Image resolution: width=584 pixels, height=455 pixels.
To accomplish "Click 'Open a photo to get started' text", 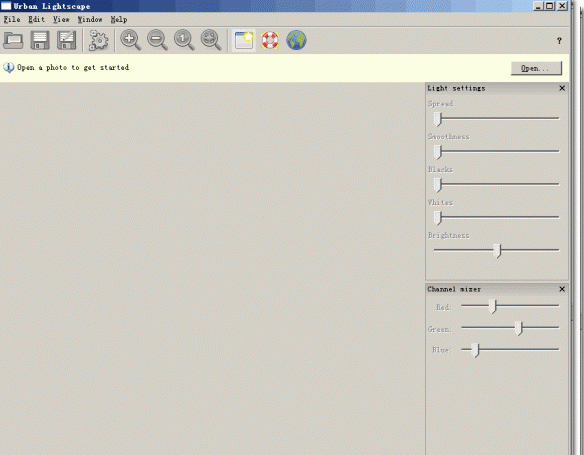I will [73, 67].
